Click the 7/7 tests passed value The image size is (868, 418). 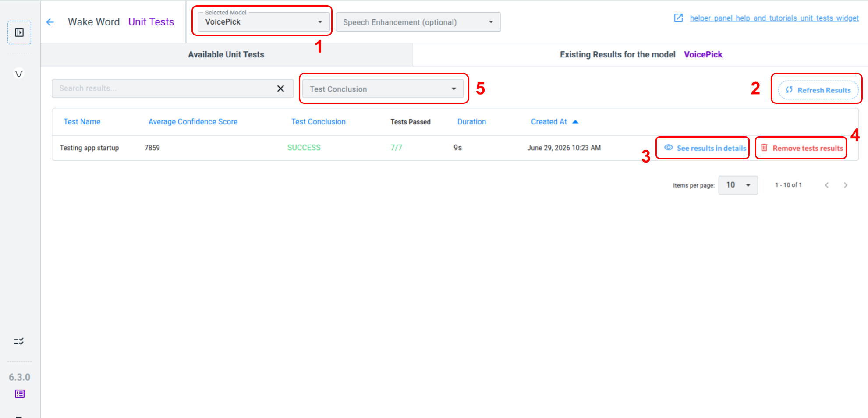point(397,148)
